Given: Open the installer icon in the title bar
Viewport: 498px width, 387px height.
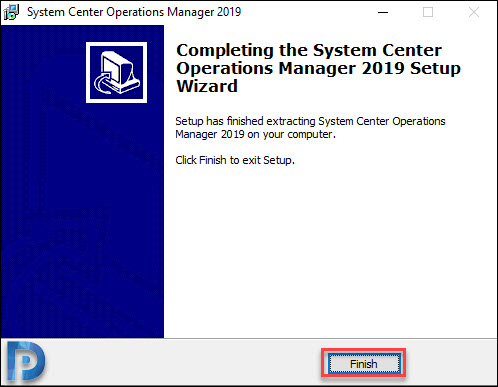Looking at the screenshot, I should point(11,12).
